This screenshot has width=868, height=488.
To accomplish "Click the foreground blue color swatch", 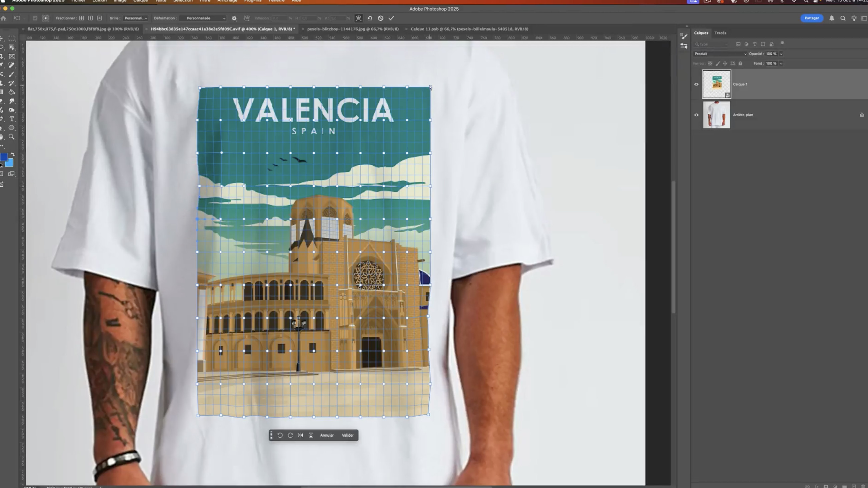I will (x=4, y=157).
